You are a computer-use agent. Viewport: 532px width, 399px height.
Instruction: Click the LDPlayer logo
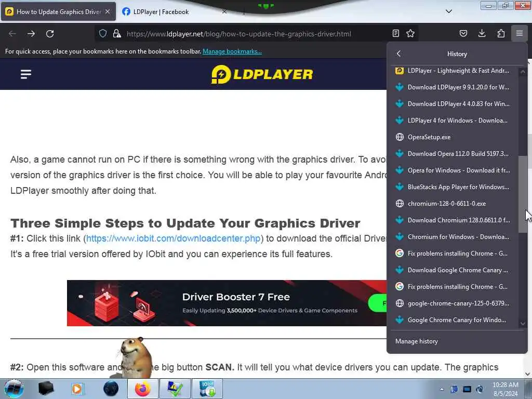[262, 74]
